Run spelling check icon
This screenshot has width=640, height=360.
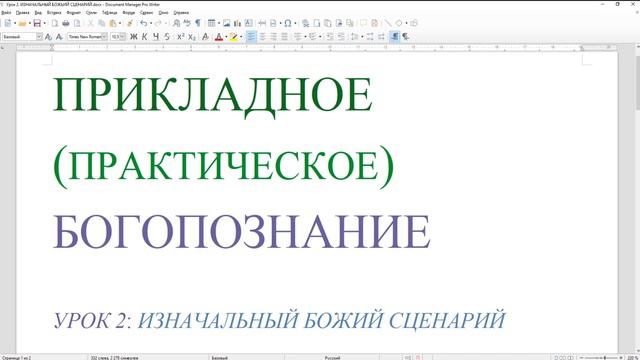(x=187, y=23)
